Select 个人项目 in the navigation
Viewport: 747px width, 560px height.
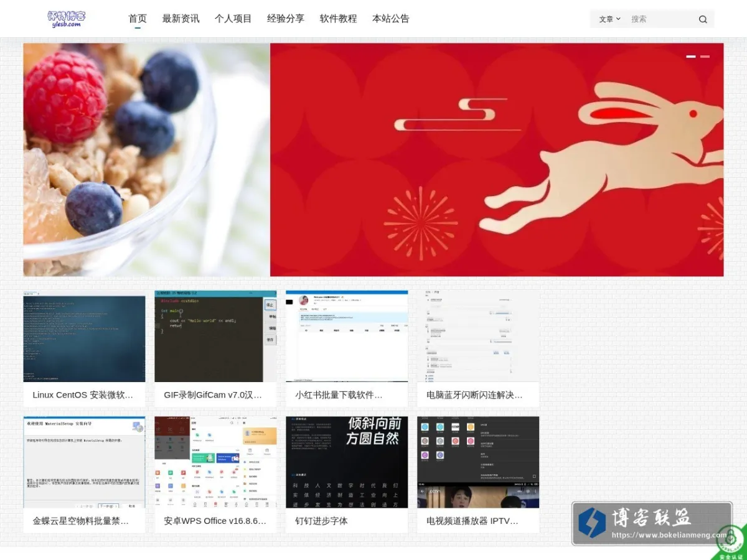[233, 19]
